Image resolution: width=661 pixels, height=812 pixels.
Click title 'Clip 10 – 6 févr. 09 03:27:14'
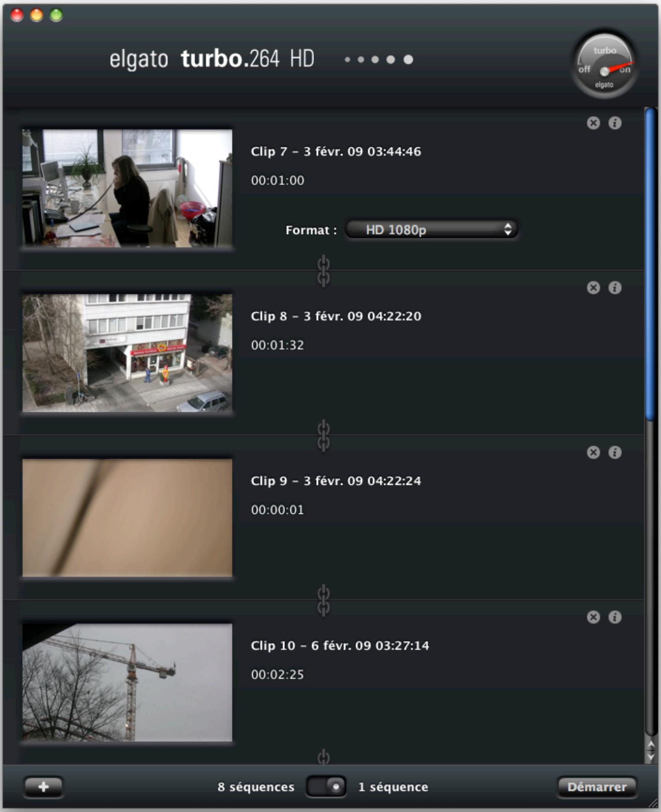point(340,646)
